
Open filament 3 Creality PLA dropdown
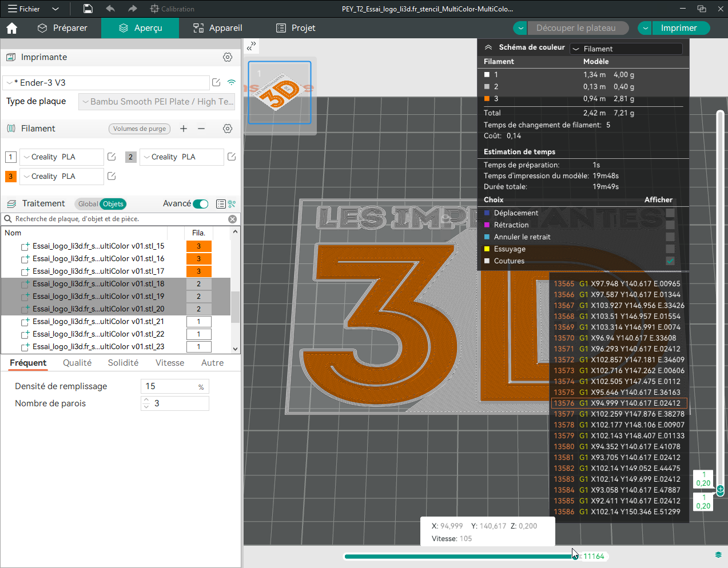(62, 177)
